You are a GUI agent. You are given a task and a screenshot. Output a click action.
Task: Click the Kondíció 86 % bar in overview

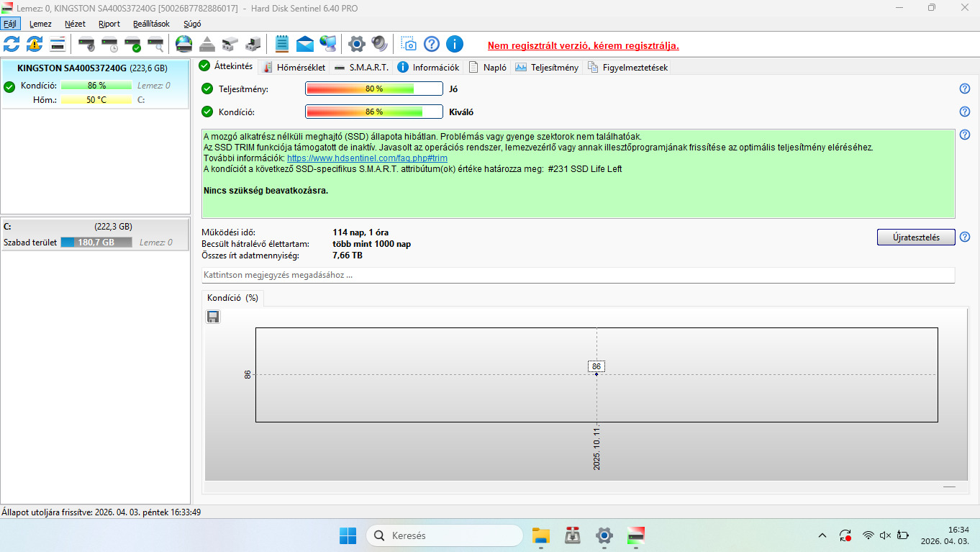click(374, 112)
